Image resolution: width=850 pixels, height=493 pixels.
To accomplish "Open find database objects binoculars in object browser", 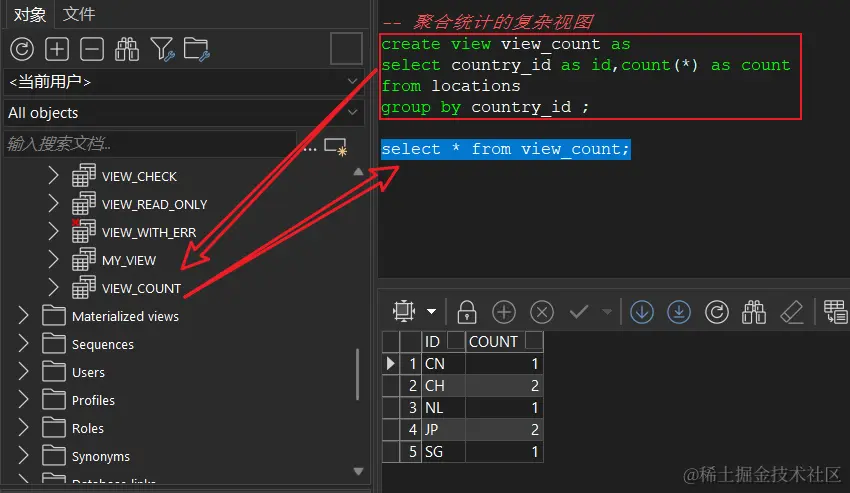I will 127,49.
